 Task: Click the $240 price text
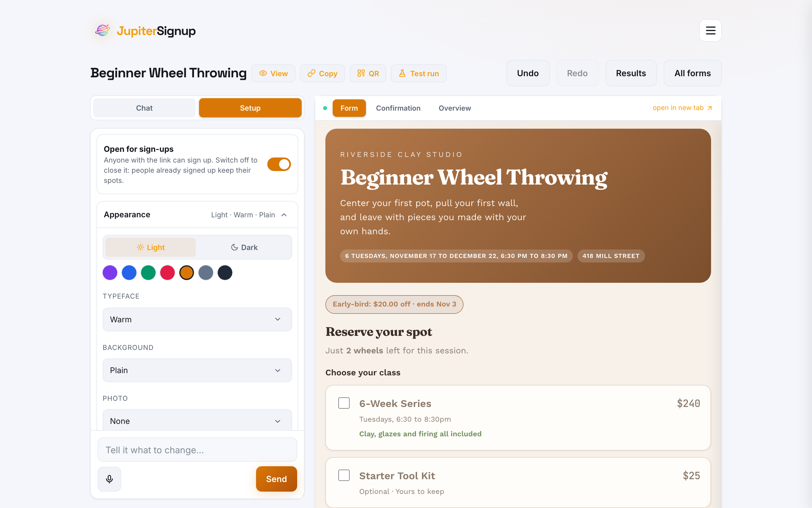click(689, 403)
